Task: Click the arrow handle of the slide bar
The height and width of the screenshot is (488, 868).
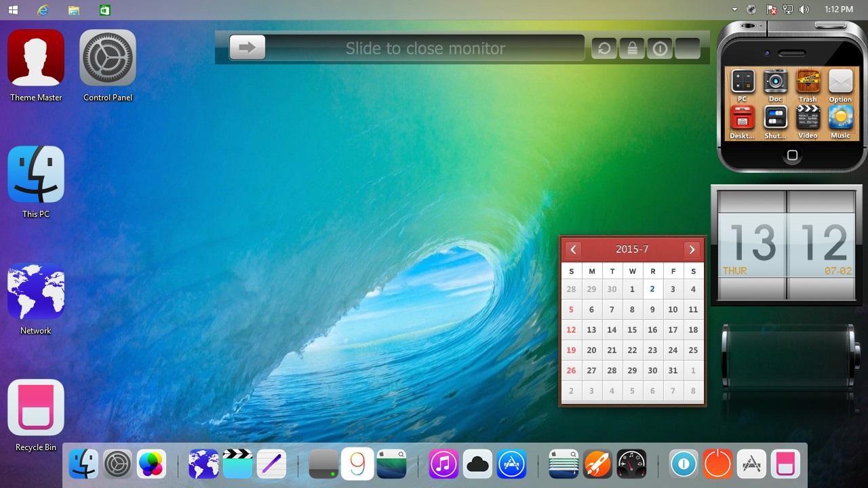Action: (x=248, y=47)
